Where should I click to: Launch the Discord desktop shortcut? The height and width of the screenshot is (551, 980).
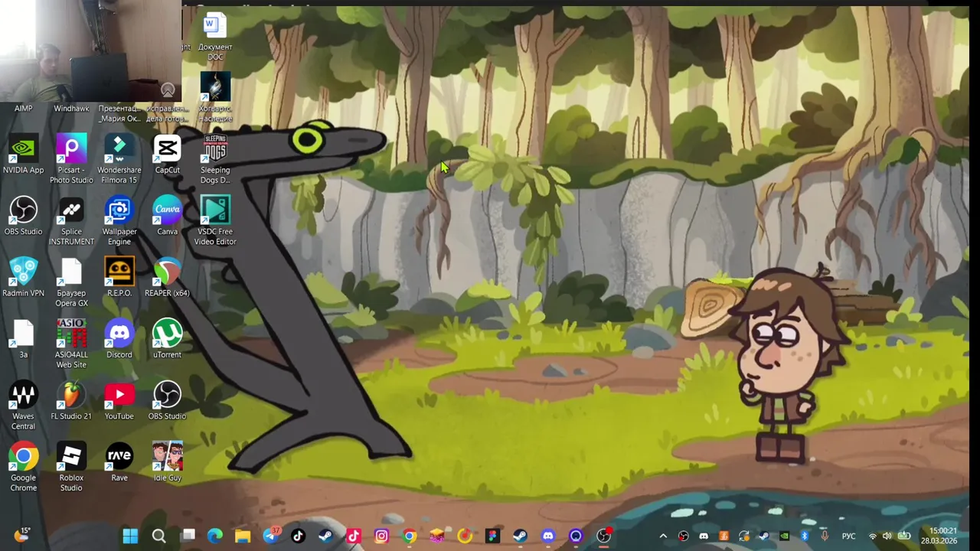(119, 340)
